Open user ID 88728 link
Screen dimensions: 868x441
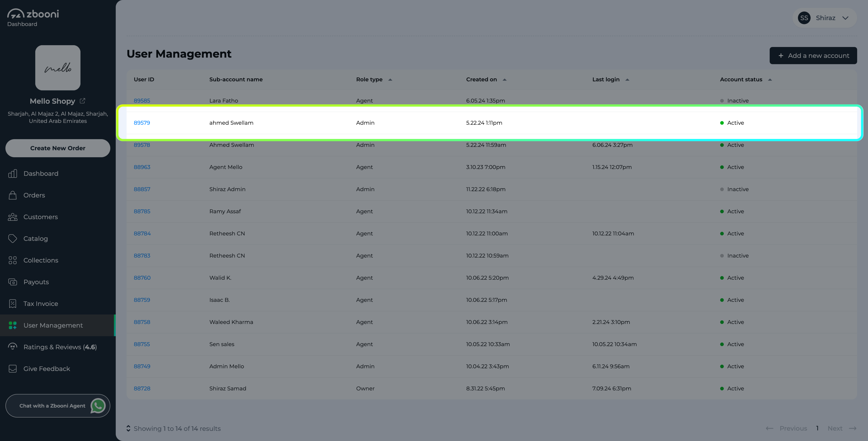(x=142, y=388)
